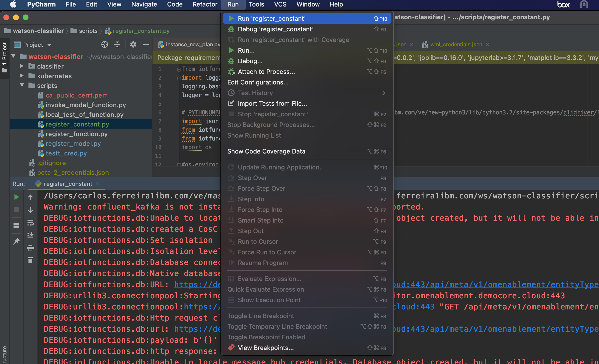The width and height of the screenshot is (599, 364).
Task: Expand the classifier folder
Action: tap(21, 66)
